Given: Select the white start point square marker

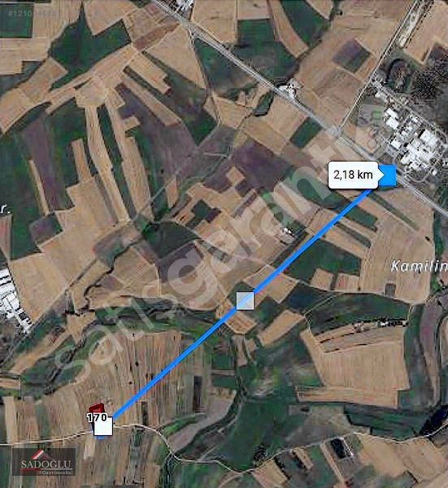Looking at the screenshot, I should [103, 426].
